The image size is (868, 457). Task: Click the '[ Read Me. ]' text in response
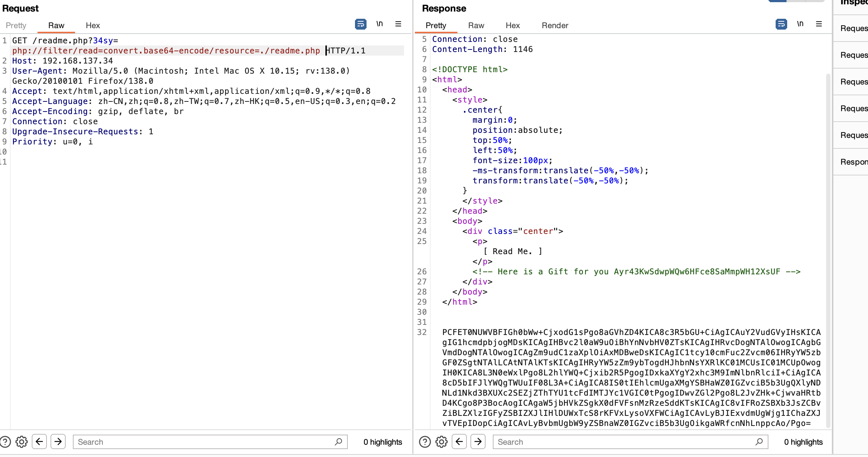(x=513, y=251)
